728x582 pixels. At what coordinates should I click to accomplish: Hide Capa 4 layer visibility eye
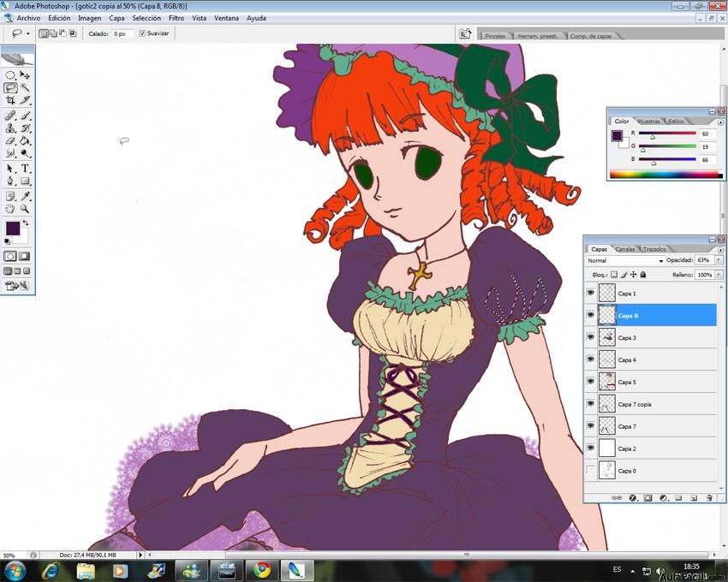(x=591, y=359)
